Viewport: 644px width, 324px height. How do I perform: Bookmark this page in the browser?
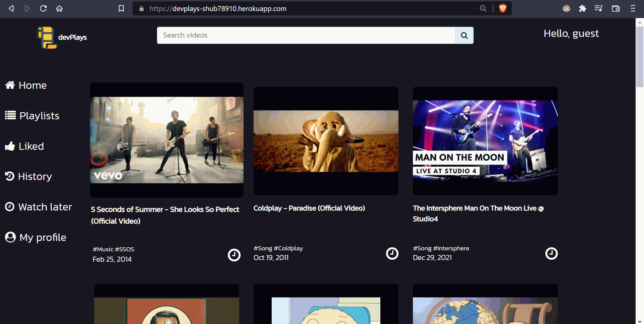pos(121,8)
